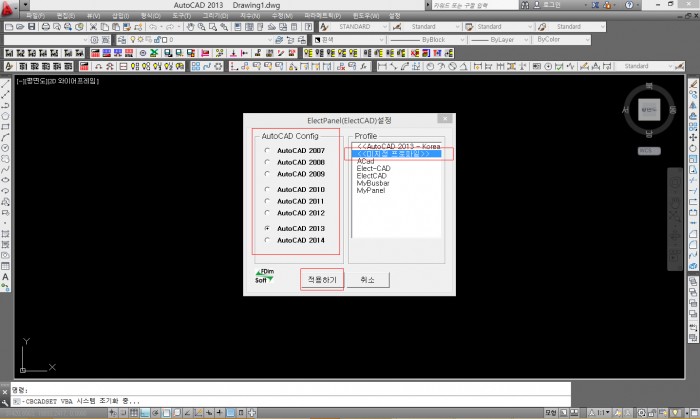Choose the Linear dimension tool
Screen dimensions: 700x419
tap(382, 66)
